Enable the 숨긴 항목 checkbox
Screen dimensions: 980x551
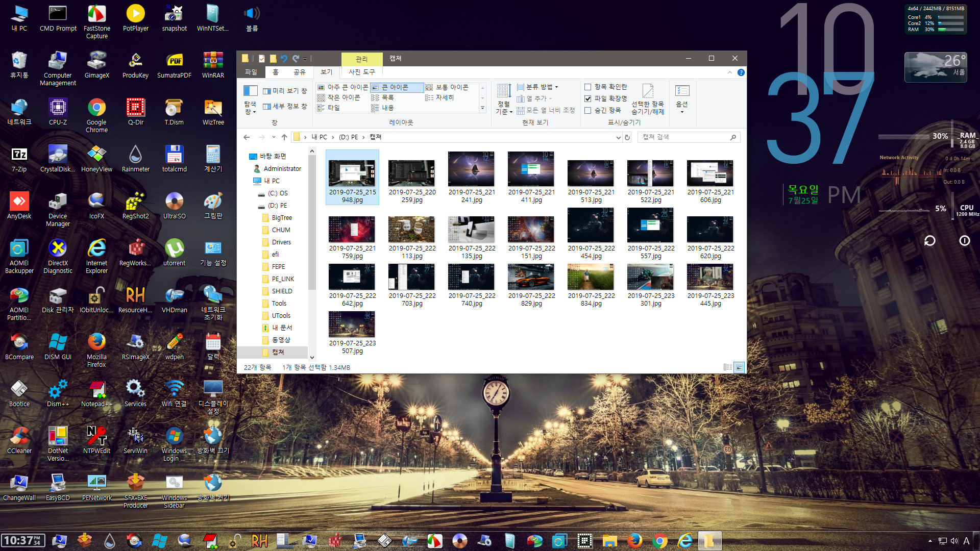[x=587, y=110]
